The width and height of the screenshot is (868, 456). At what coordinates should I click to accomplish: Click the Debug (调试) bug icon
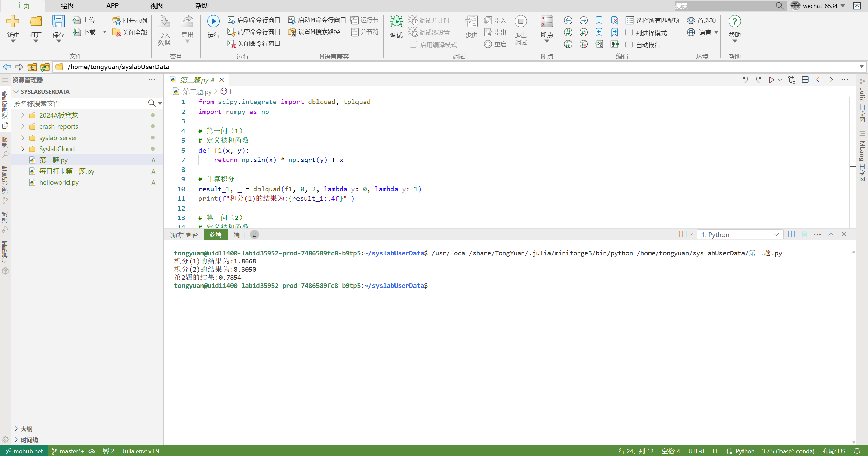(396, 21)
